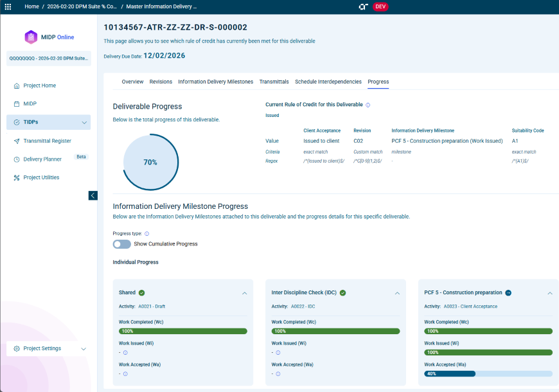Click activity 'A0023 - Client Acceptance' text
This screenshot has width=559, height=392.
click(x=470, y=307)
